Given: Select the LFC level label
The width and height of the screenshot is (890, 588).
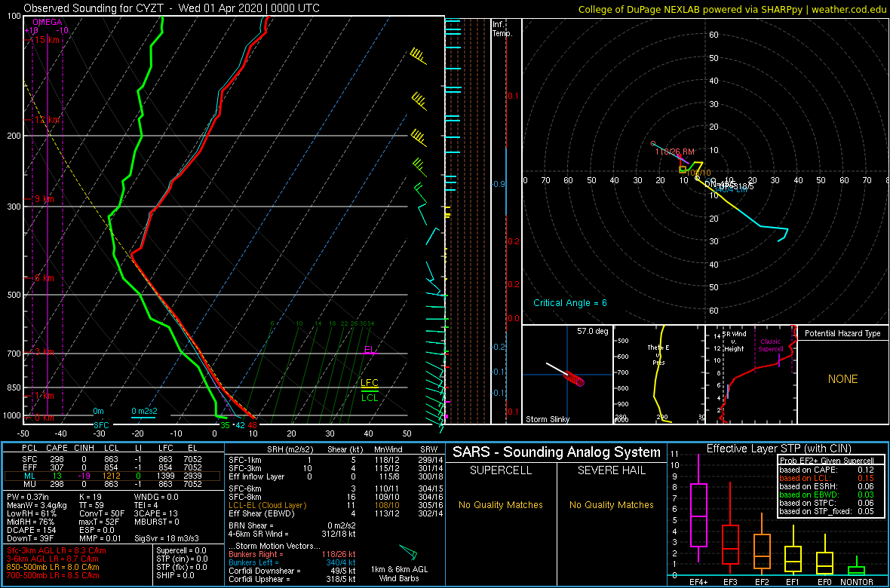Looking at the screenshot, I should click(x=370, y=382).
